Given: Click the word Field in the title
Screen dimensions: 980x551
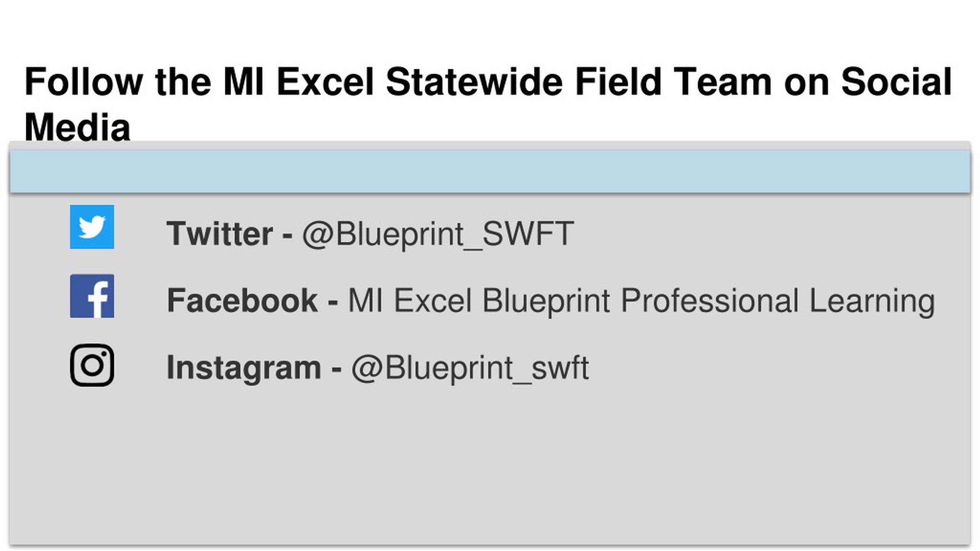Looking at the screenshot, I should pos(618,82).
